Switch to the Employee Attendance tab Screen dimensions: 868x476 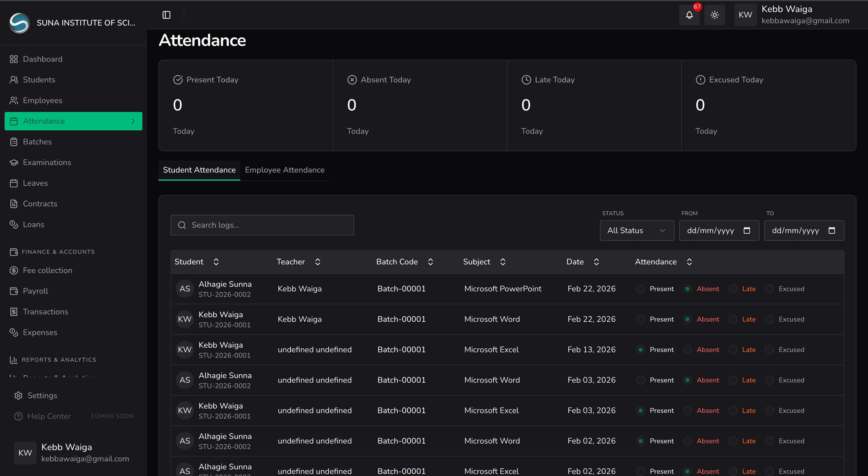tap(284, 170)
